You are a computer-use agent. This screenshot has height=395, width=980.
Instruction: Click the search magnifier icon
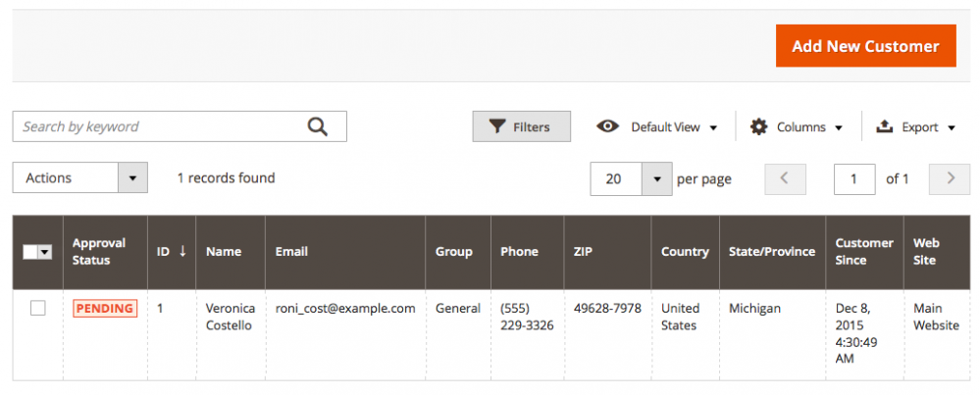coord(318,126)
